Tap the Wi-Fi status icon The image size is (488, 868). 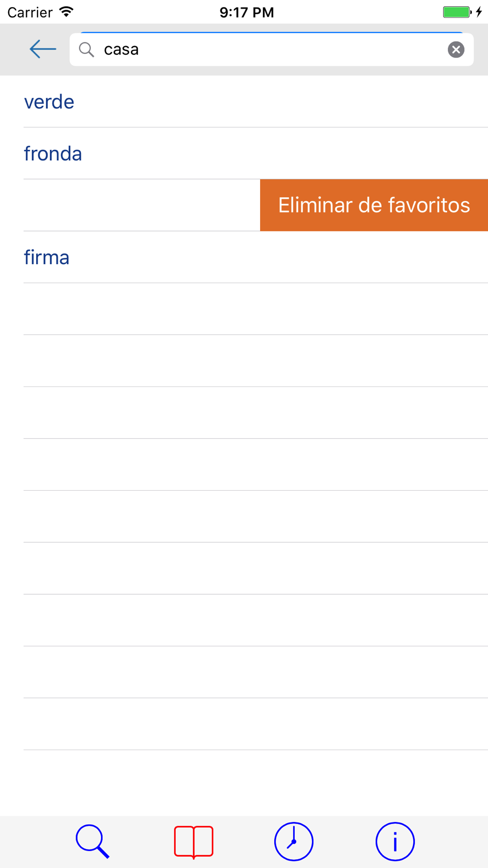click(x=66, y=12)
